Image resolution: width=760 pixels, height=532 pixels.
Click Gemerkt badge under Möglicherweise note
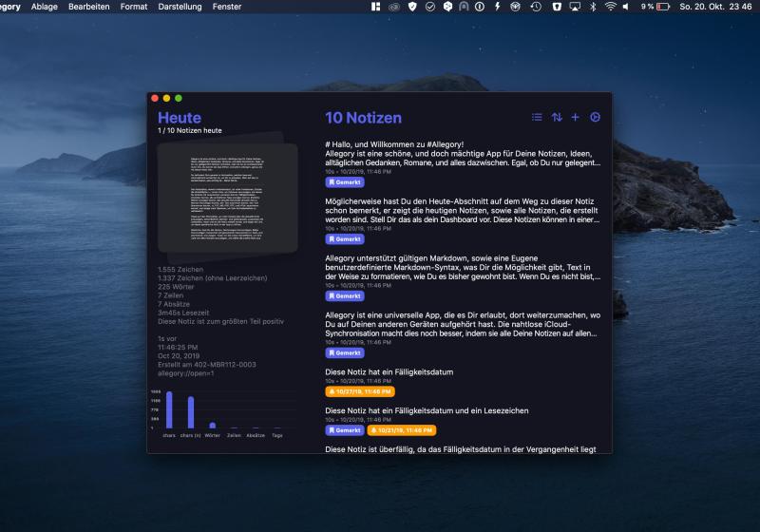pyautogui.click(x=345, y=238)
